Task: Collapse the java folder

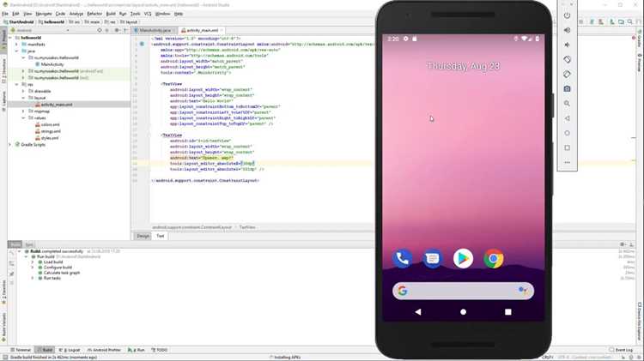Action: [x=17, y=51]
